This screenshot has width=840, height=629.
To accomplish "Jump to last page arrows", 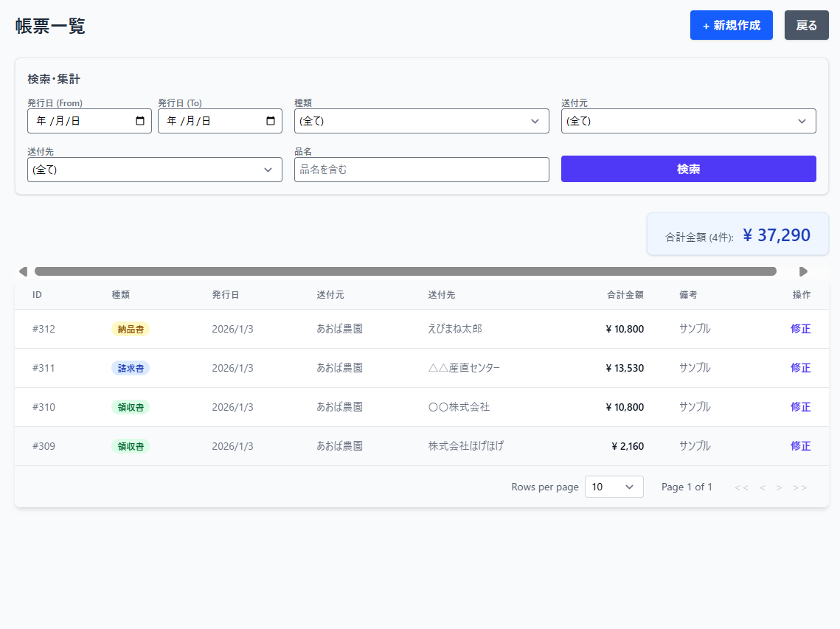I will 800,487.
